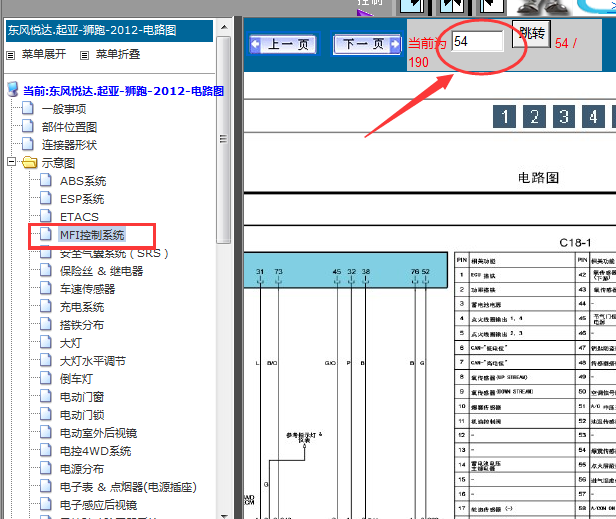Click document icon next to ABS系统

click(x=46, y=180)
